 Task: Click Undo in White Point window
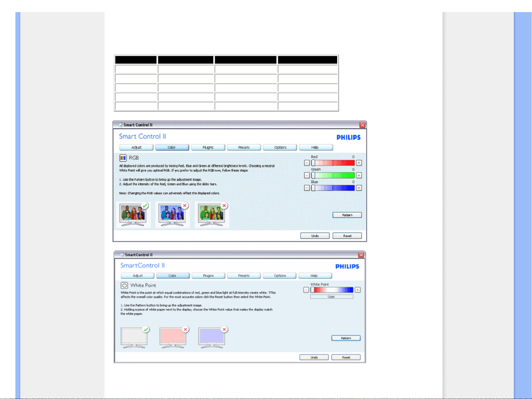point(314,357)
